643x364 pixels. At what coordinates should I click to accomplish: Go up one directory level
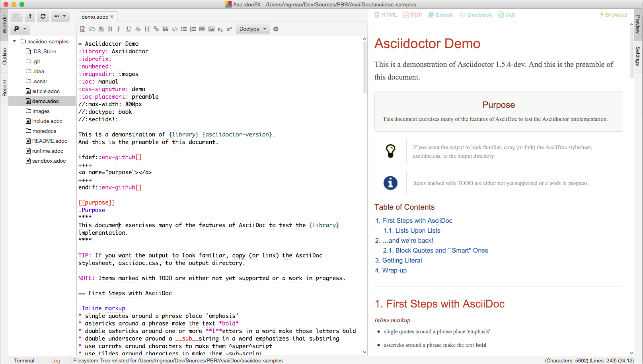[30, 16]
